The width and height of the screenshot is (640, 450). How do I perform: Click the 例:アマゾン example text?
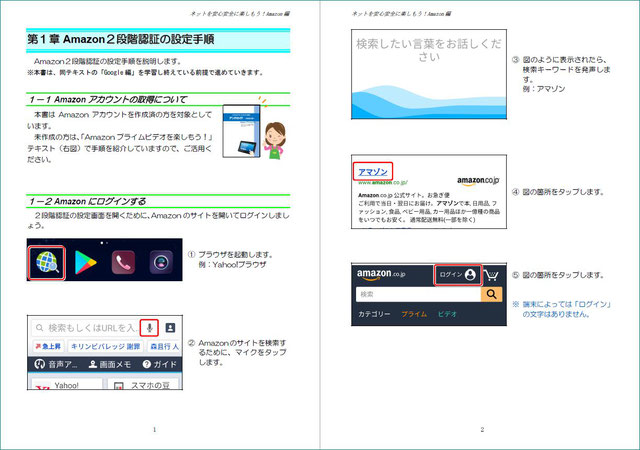544,89
